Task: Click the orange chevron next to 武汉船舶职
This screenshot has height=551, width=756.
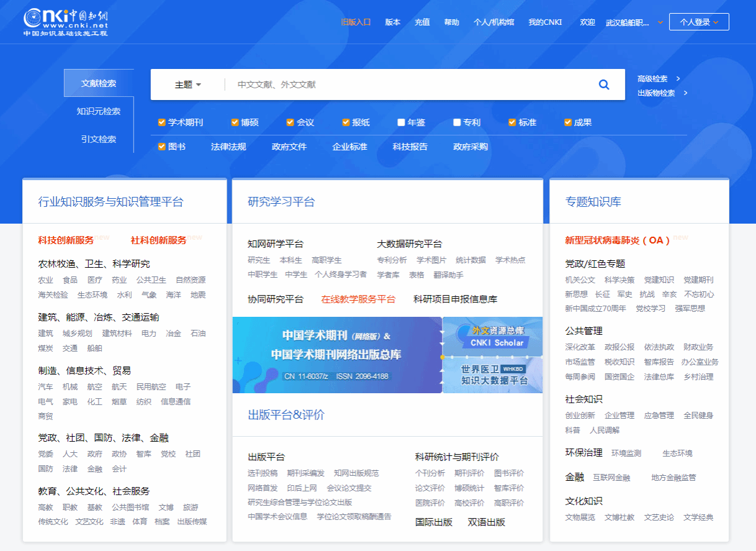Action: point(660,22)
